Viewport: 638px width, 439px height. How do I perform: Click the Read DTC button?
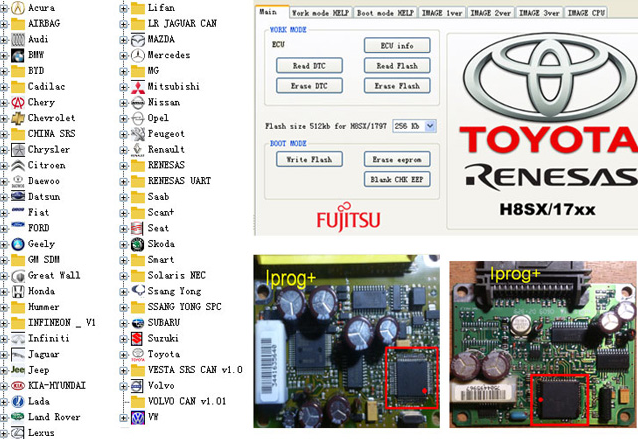click(309, 66)
